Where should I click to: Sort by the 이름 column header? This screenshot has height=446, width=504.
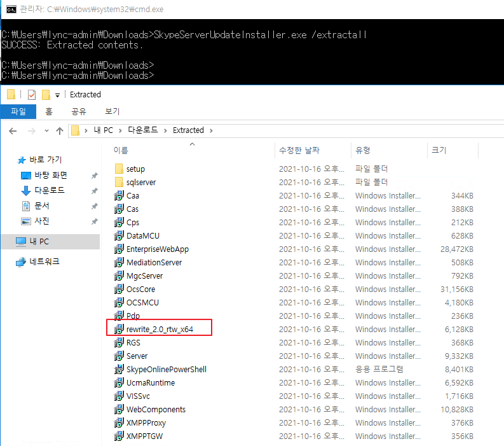[x=121, y=150]
